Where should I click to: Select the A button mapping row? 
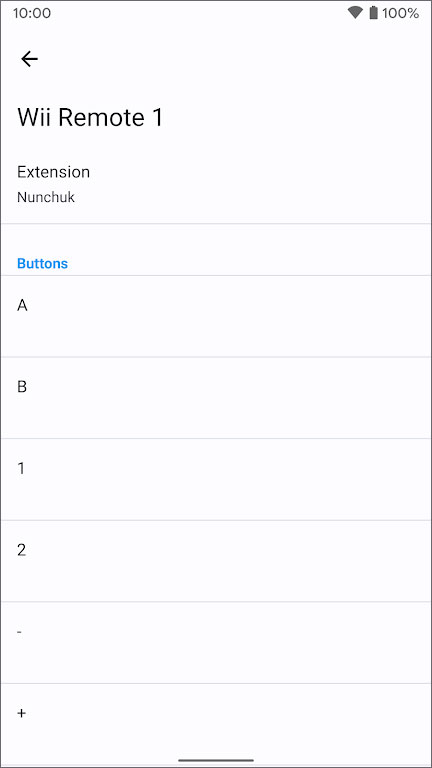click(216, 316)
